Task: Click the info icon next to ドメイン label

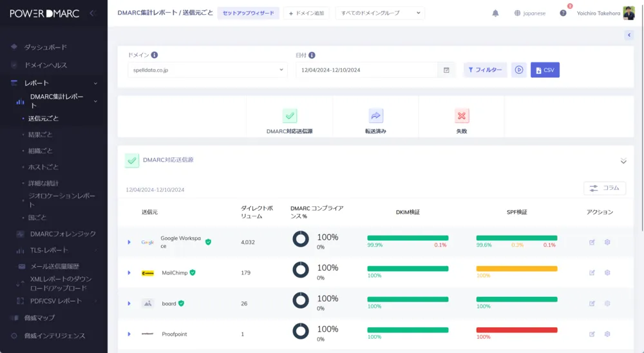Action: (155, 55)
